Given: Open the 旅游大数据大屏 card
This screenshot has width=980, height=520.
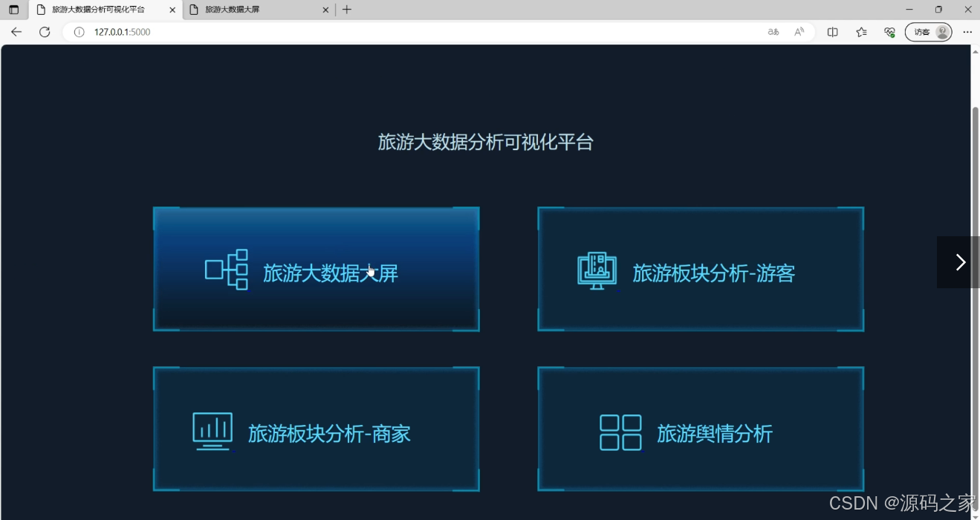Looking at the screenshot, I should (x=316, y=269).
